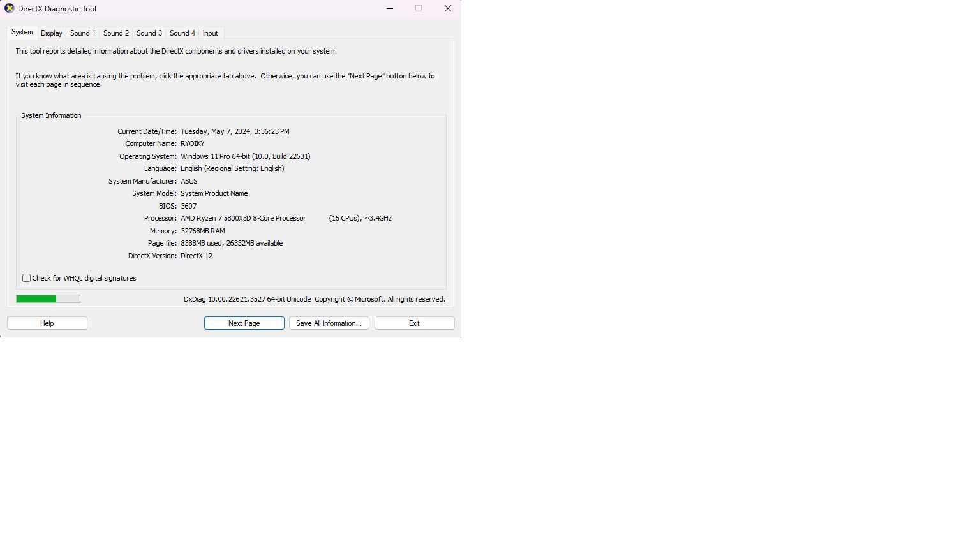Click the Help button
The image size is (980, 551).
tap(47, 323)
